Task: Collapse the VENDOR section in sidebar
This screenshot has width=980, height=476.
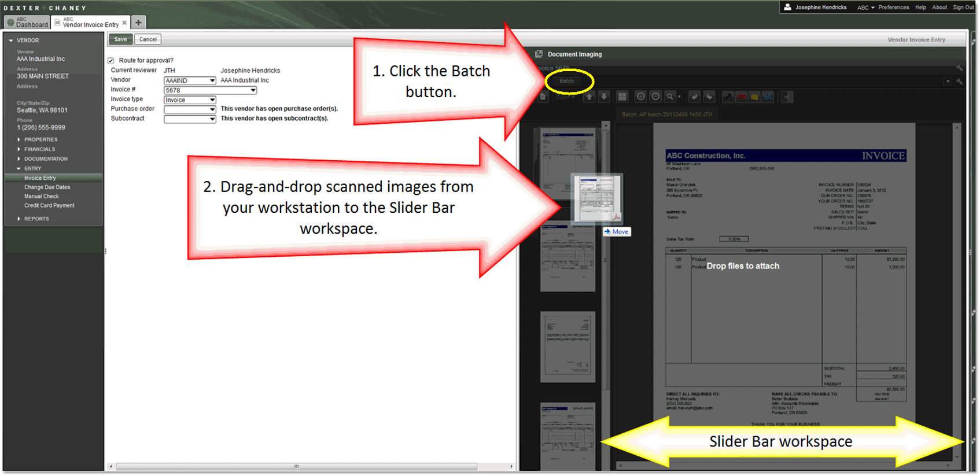Action: 11,40
